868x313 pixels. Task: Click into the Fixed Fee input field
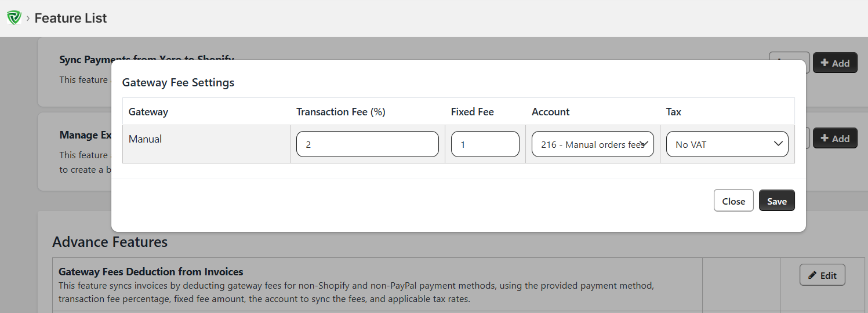[x=485, y=144]
